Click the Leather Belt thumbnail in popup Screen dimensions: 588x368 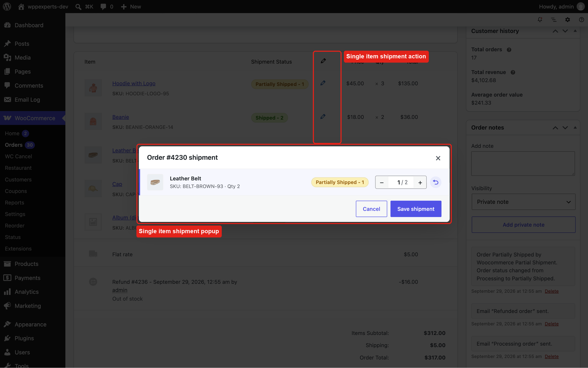(x=155, y=182)
